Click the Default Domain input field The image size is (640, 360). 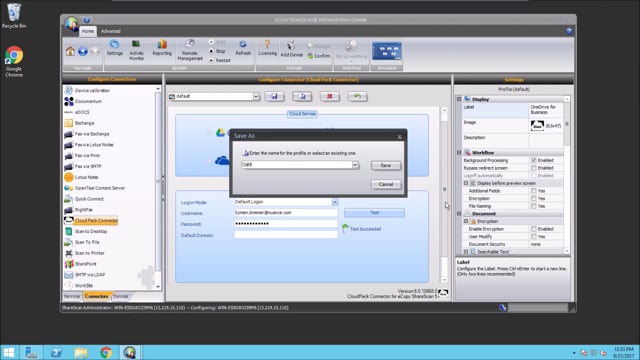286,235
